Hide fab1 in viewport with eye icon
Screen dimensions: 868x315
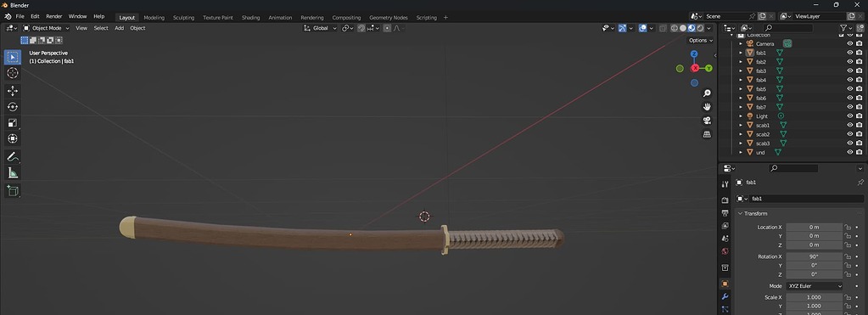point(849,53)
